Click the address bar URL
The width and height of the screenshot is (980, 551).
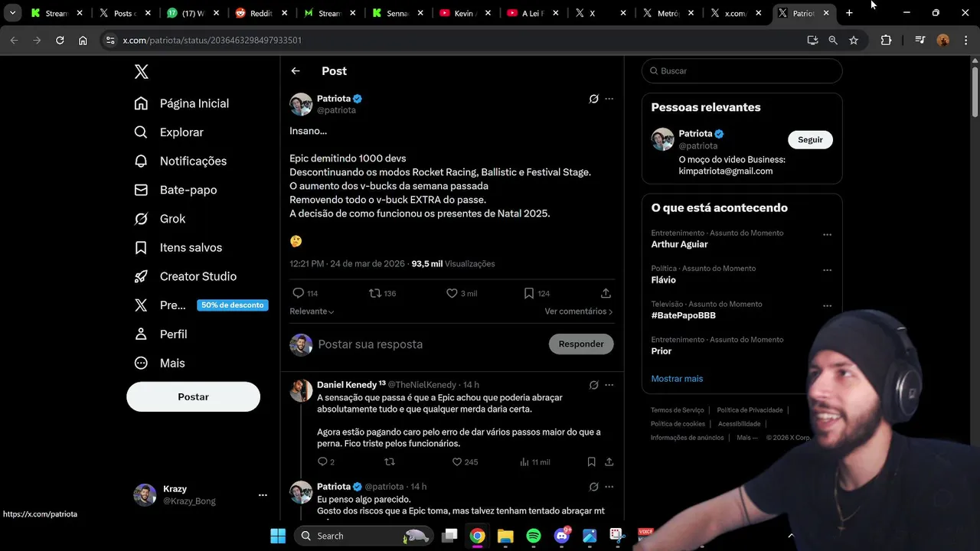click(212, 41)
